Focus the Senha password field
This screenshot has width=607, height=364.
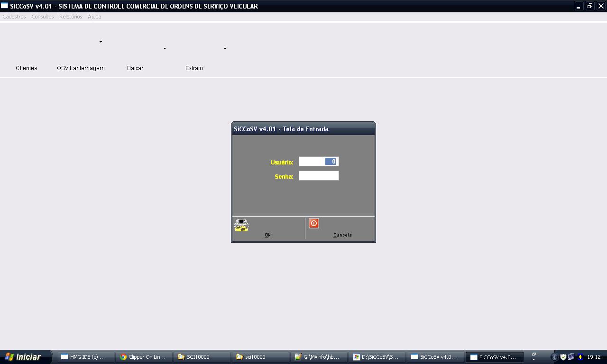319,176
